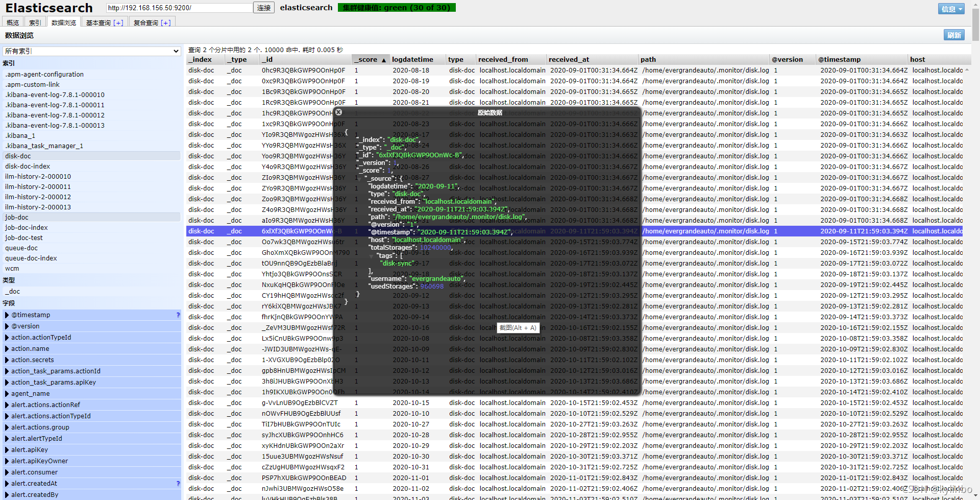Edit the Elasticsearch server URL field
This screenshot has width=980, height=500.
click(x=179, y=8)
